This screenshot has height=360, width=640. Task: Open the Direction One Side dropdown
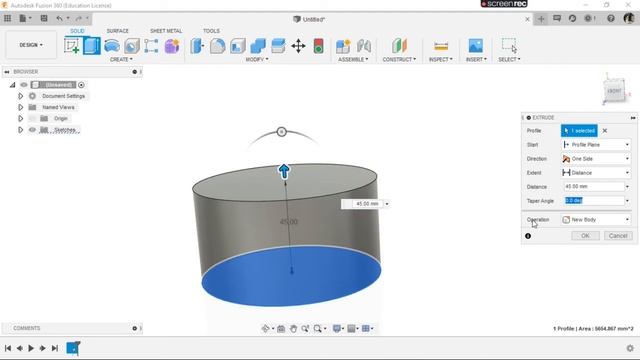(596, 159)
